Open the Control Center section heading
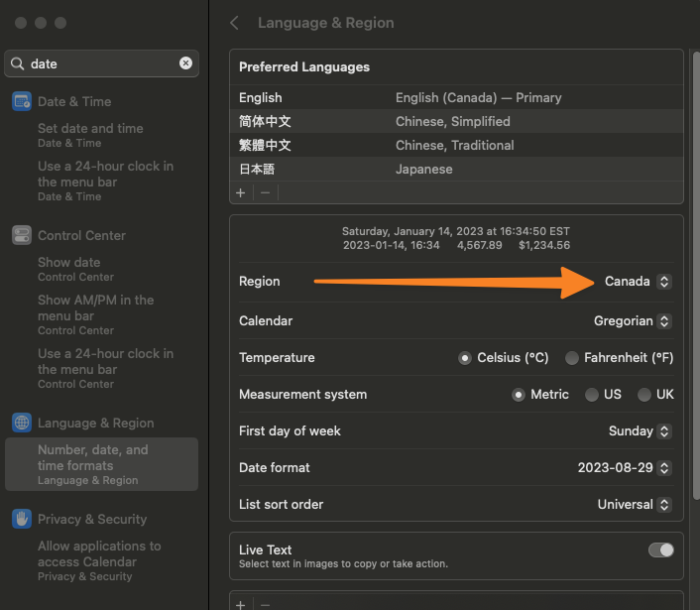The image size is (700, 610). coord(81,235)
